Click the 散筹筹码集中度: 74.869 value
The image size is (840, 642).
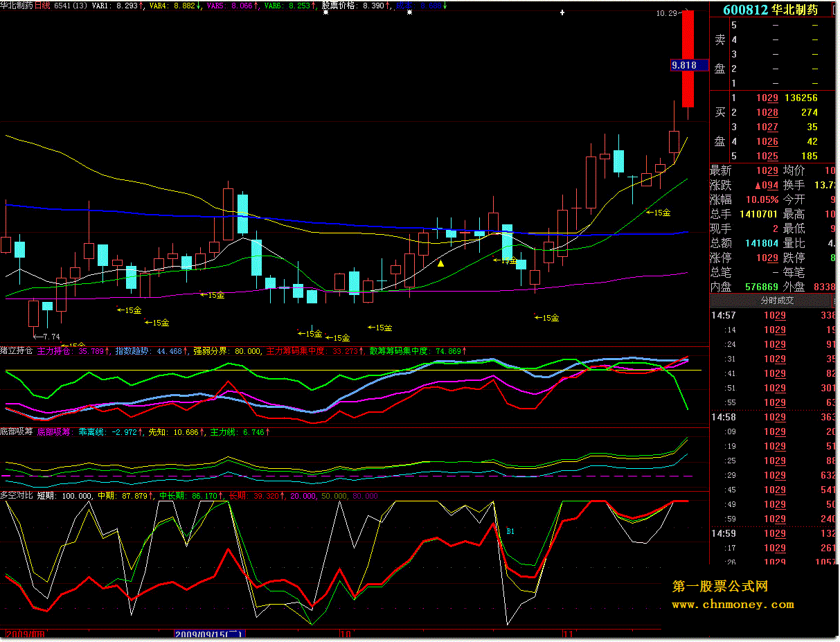[418, 351]
